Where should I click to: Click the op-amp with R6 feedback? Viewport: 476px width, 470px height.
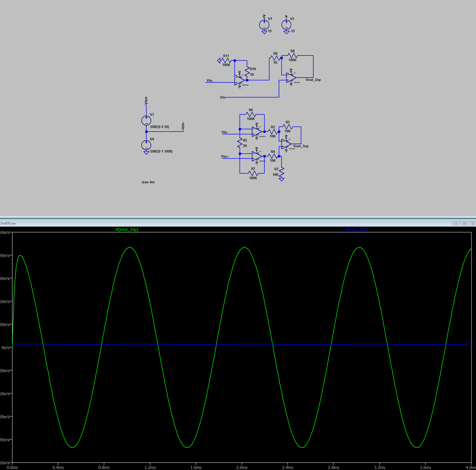tap(257, 132)
